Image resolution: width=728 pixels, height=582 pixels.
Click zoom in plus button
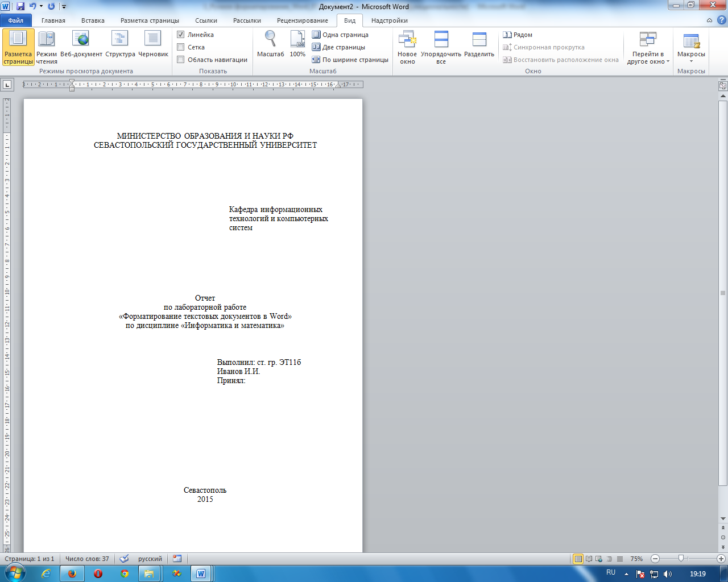tap(721, 559)
